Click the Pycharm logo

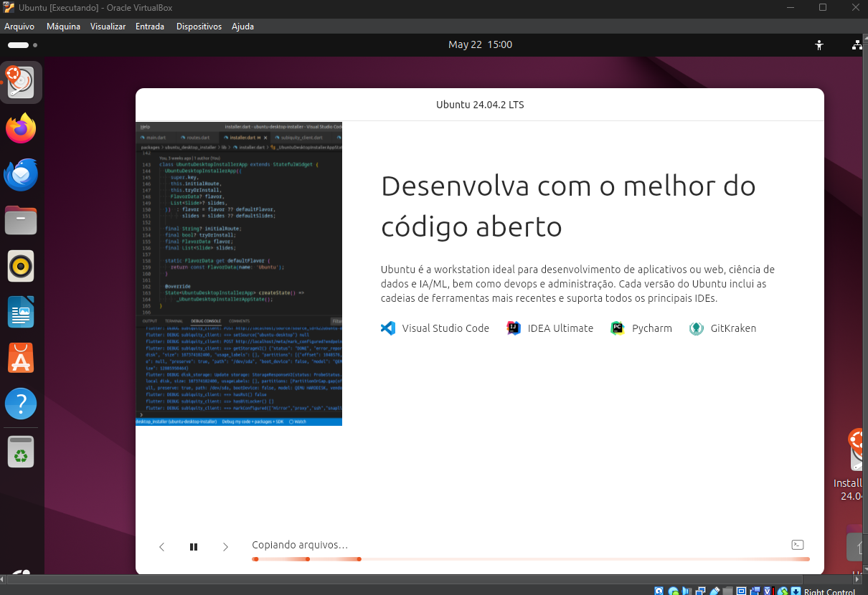[618, 328]
